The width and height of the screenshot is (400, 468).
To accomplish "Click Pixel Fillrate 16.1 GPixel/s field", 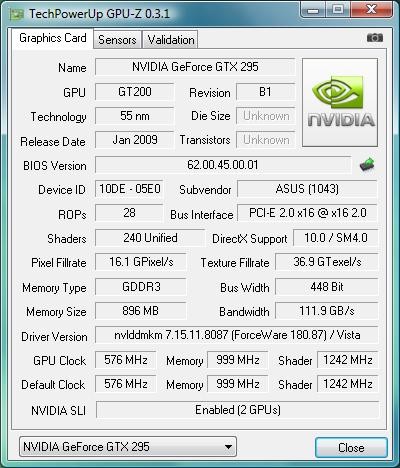I will 141,262.
